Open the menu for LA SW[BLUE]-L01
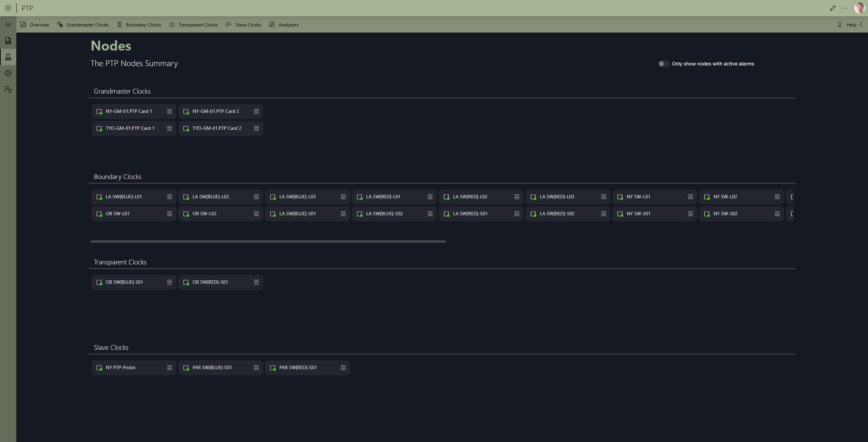Image resolution: width=868 pixels, height=442 pixels. [169, 197]
